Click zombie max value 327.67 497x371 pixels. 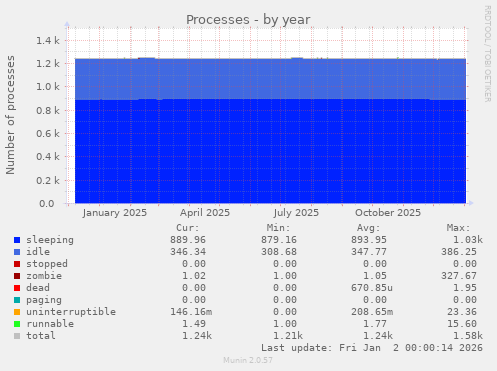pyautogui.click(x=459, y=276)
